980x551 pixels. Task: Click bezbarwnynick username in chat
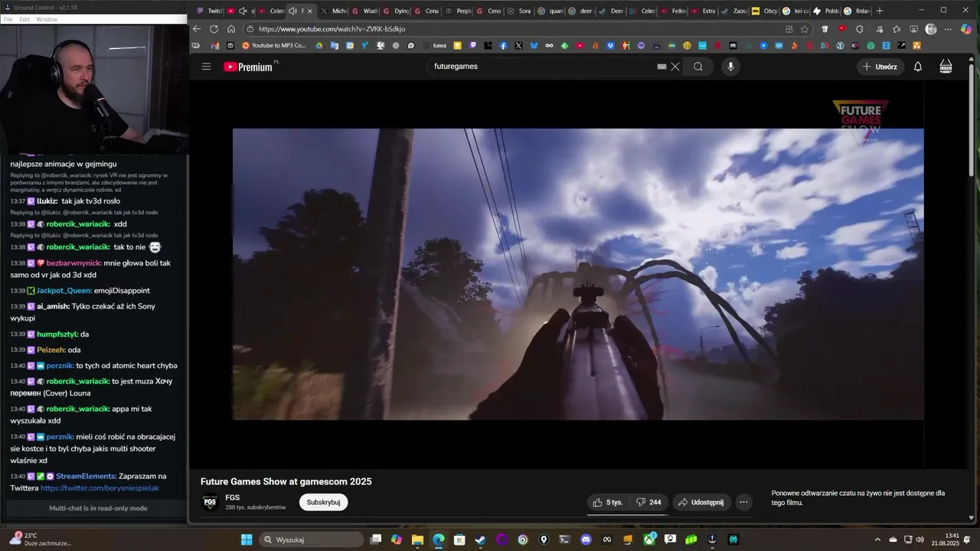click(73, 263)
